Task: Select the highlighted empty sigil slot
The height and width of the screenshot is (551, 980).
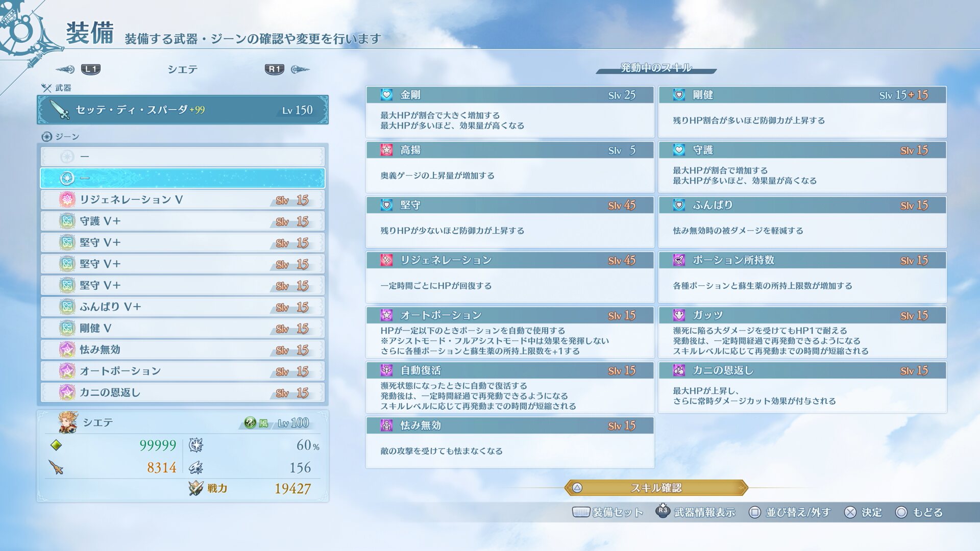Action: tap(183, 178)
